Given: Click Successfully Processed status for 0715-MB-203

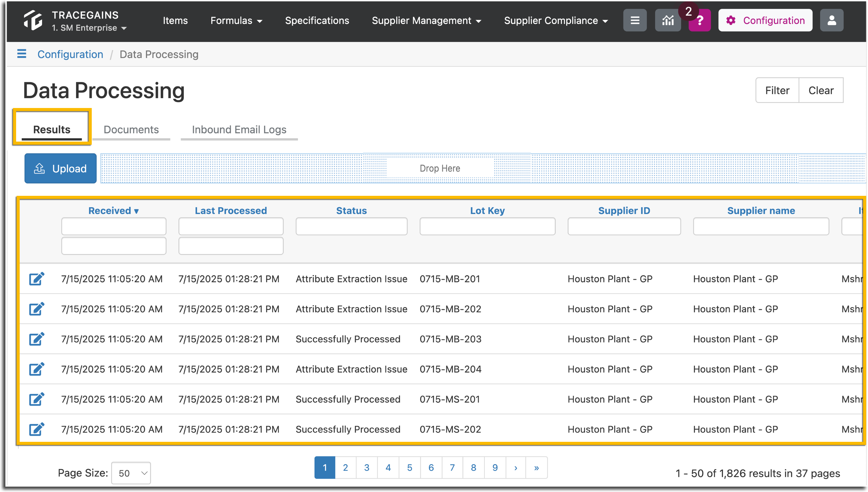Looking at the screenshot, I should [x=348, y=339].
